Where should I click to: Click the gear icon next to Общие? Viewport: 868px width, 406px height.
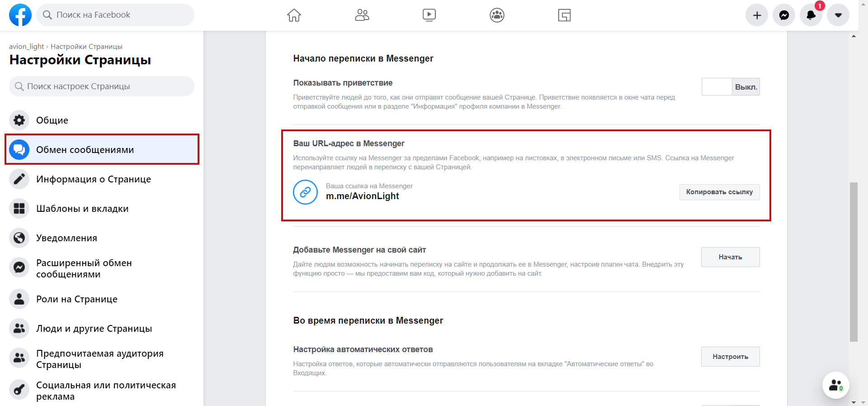tap(19, 120)
